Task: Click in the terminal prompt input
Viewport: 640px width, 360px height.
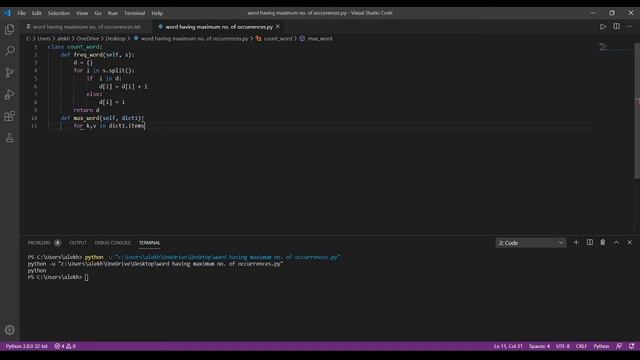Action: point(86,277)
